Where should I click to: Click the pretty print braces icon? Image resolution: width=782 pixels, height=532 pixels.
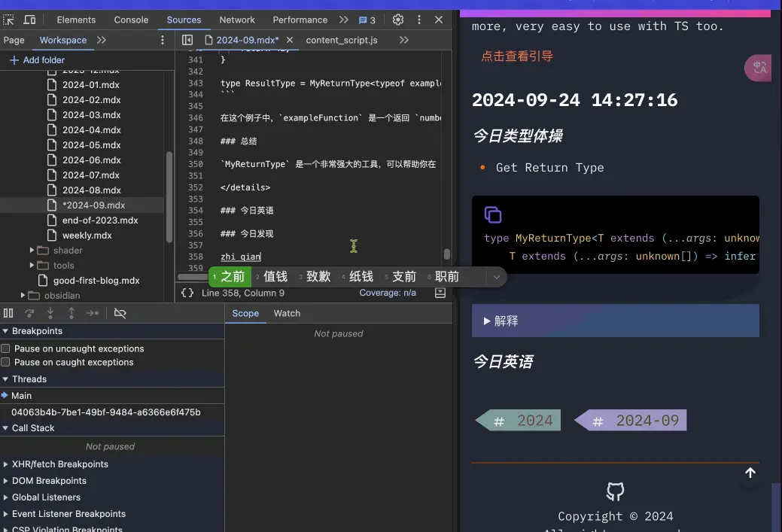(x=187, y=293)
